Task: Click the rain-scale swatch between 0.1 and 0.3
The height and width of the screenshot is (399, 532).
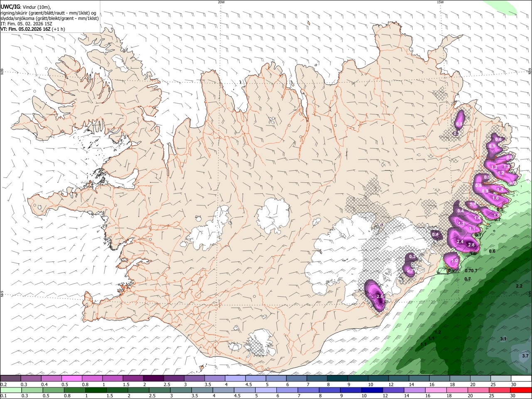Action: coord(10,390)
